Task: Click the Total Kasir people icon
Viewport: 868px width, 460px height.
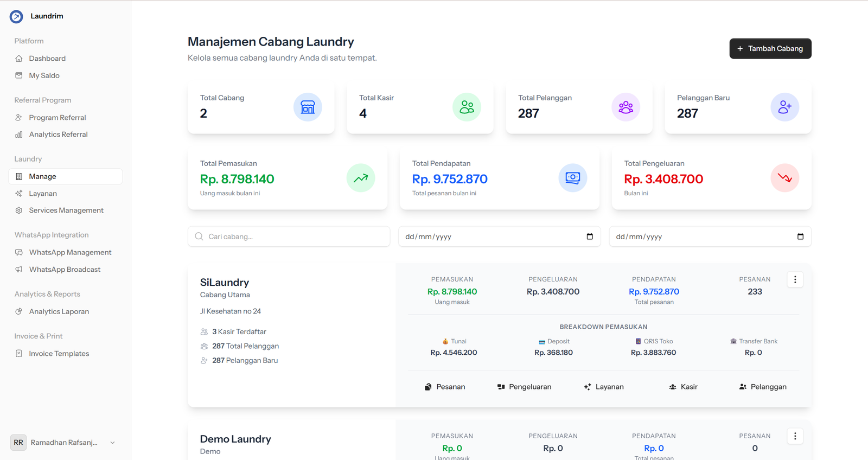Action: pyautogui.click(x=467, y=107)
